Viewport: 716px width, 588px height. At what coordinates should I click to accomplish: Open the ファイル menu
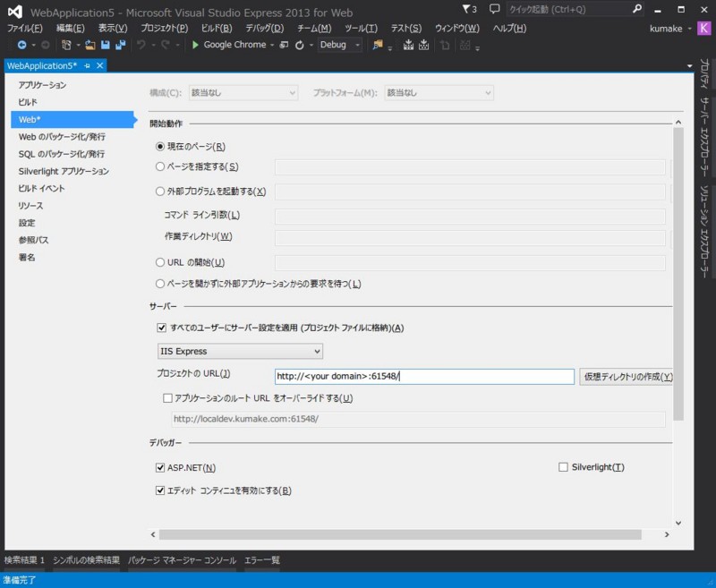coord(25,29)
